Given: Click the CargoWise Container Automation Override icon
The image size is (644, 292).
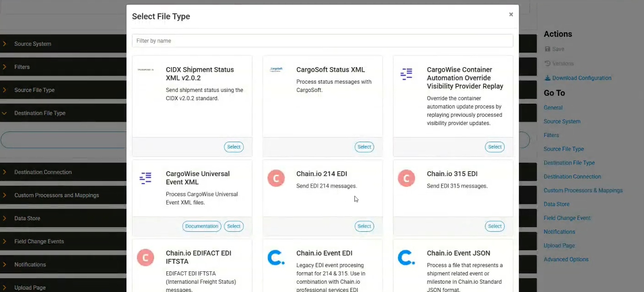Looking at the screenshot, I should pyautogui.click(x=406, y=74).
